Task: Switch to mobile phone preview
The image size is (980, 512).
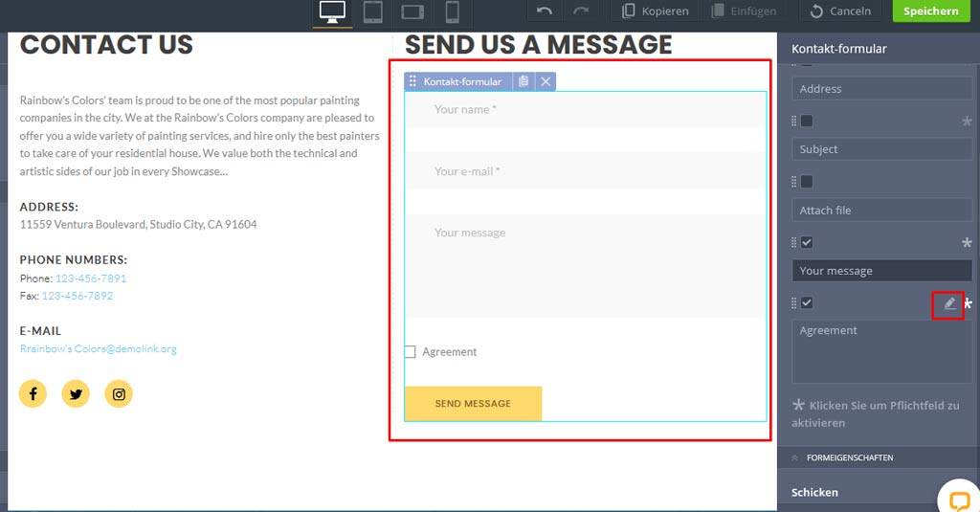Action: pos(453,12)
